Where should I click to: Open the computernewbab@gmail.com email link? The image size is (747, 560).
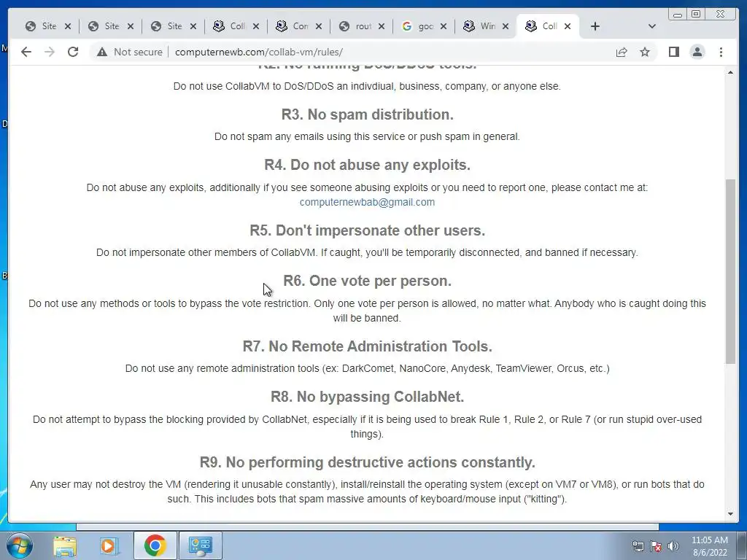click(x=367, y=202)
